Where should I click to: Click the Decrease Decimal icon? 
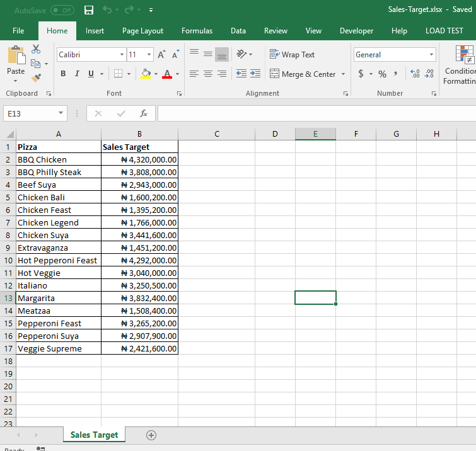(x=429, y=74)
